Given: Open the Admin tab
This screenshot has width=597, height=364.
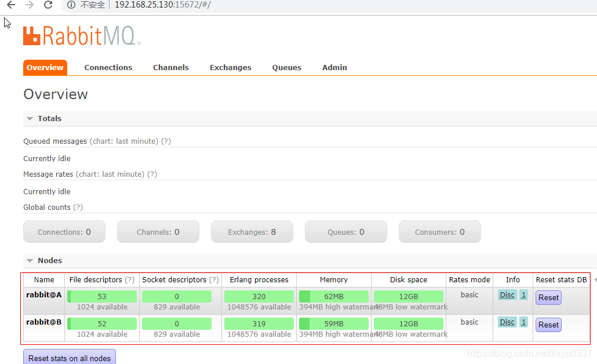Looking at the screenshot, I should pos(334,67).
